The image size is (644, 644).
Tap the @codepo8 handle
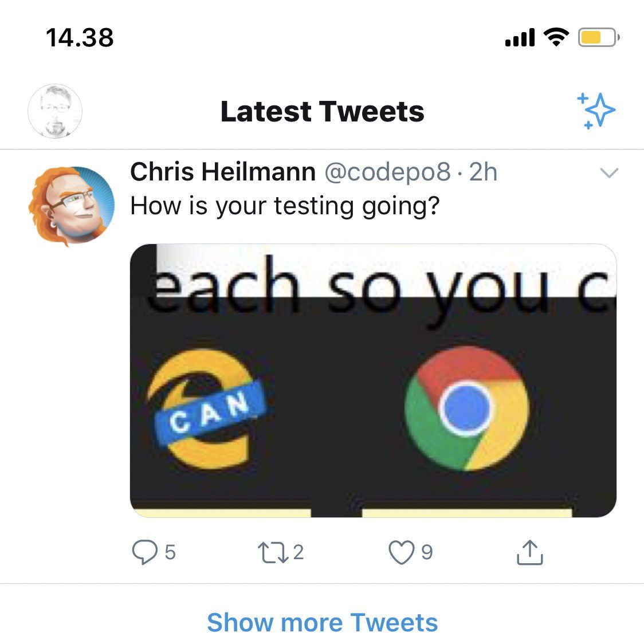(x=387, y=172)
